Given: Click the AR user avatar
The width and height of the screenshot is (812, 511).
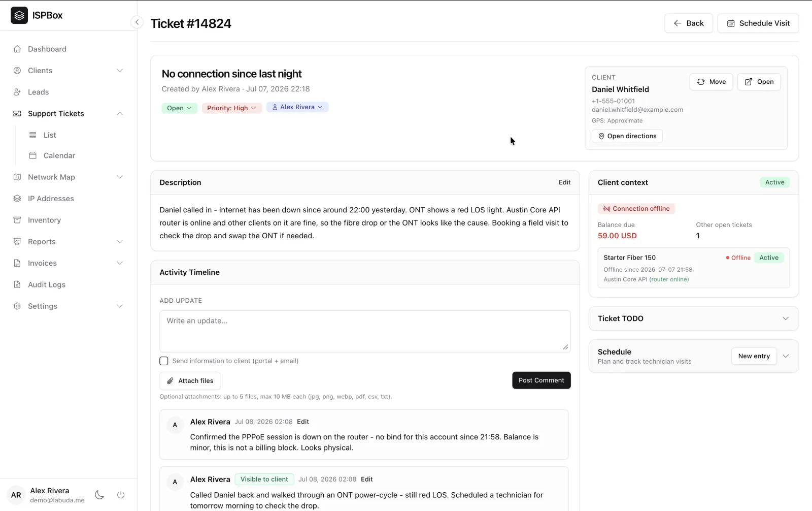Looking at the screenshot, I should pyautogui.click(x=16, y=495).
